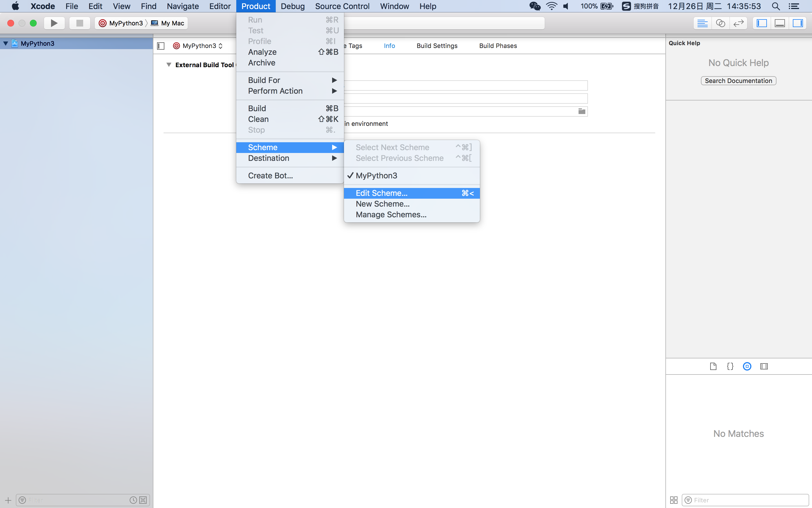Open the Object library

pyautogui.click(x=747, y=366)
